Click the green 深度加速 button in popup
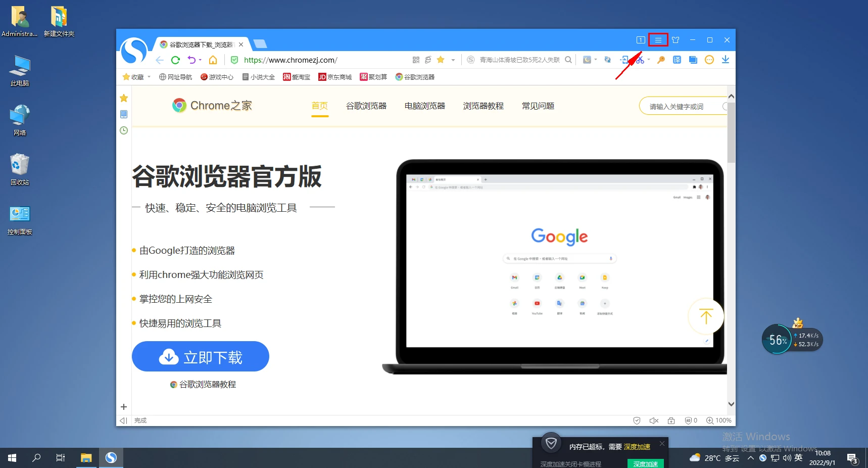The image size is (868, 468). pos(645,464)
